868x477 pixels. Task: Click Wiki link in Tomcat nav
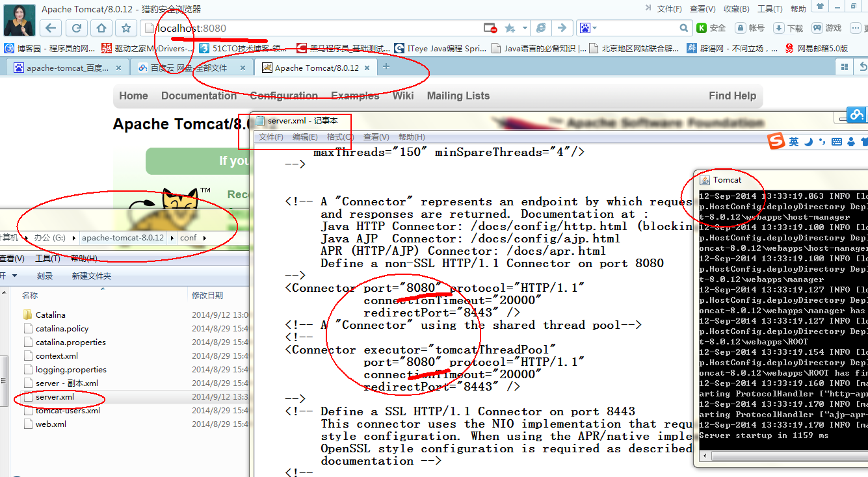tap(403, 96)
